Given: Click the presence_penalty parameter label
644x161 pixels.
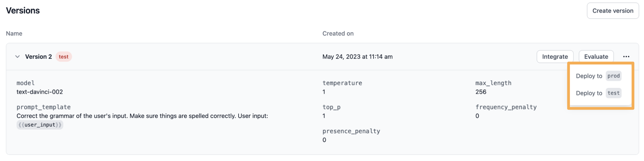Looking at the screenshot, I should point(351,131).
